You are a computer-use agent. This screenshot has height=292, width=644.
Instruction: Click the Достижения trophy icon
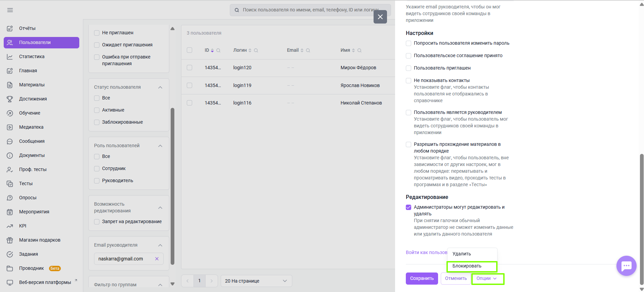pos(10,99)
